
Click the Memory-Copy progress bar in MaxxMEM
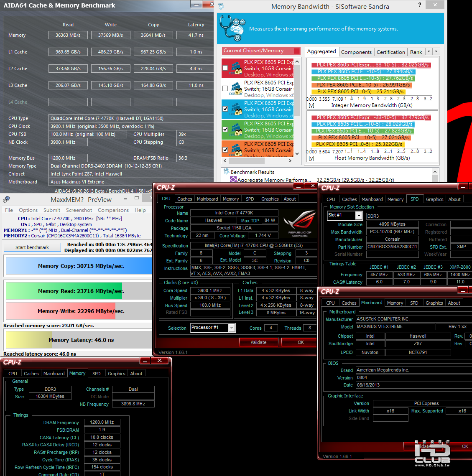[x=79, y=266]
